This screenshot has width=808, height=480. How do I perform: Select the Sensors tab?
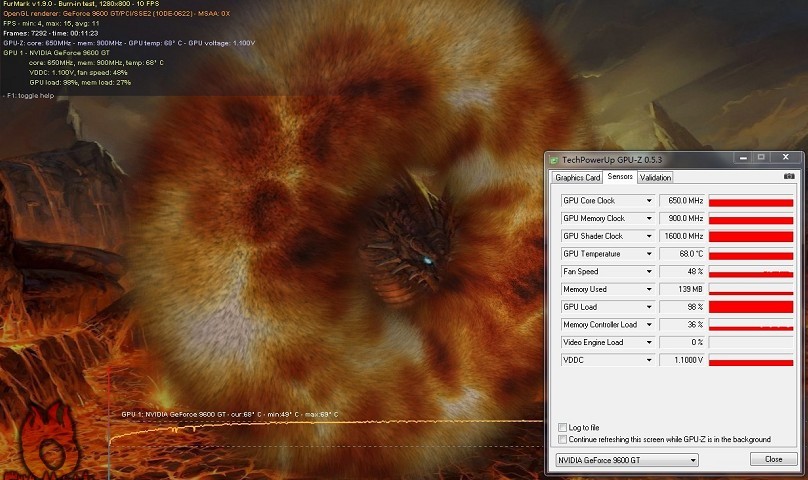coord(620,176)
